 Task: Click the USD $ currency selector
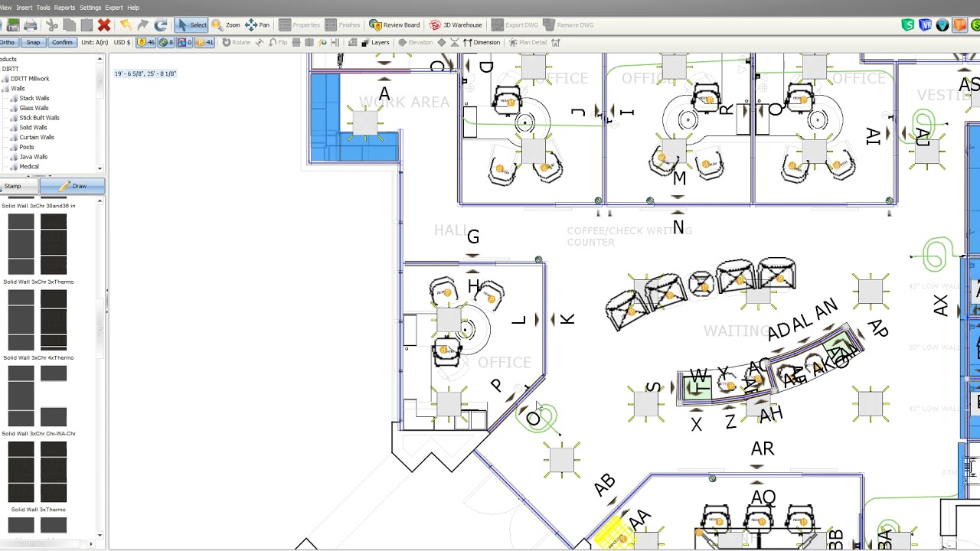click(122, 43)
